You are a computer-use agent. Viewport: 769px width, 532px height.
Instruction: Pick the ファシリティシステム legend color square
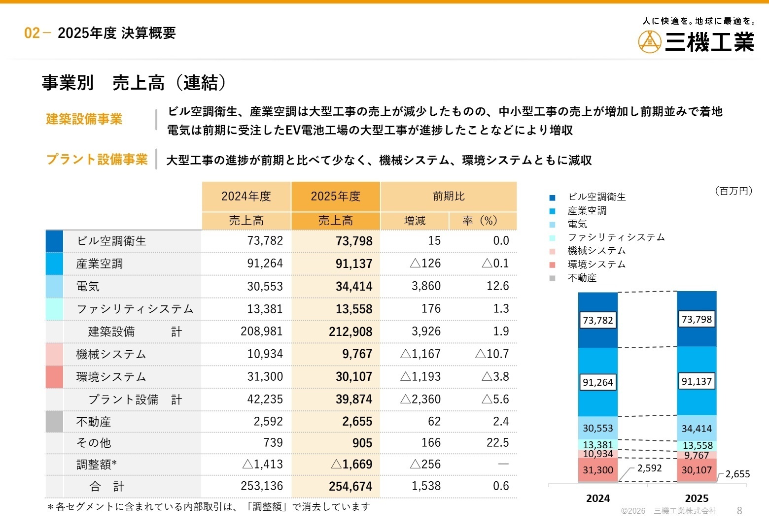(x=552, y=238)
